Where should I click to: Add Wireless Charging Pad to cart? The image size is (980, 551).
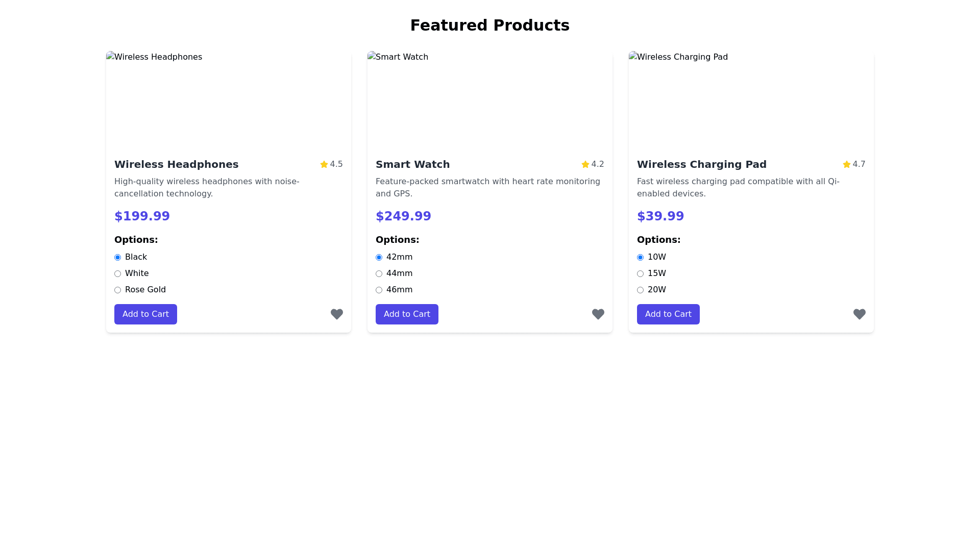pyautogui.click(x=668, y=314)
